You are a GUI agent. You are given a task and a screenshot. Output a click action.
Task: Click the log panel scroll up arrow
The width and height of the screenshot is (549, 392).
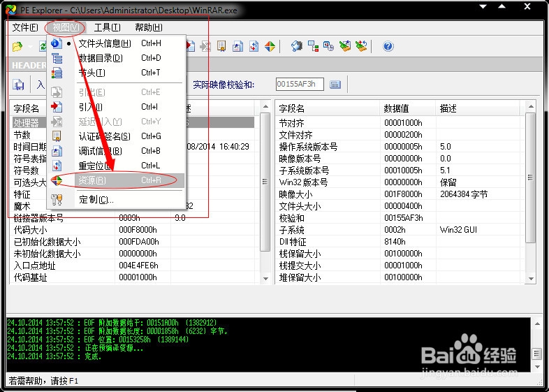(x=537, y=324)
